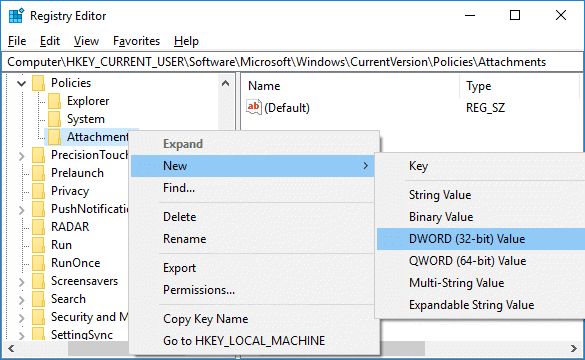Image resolution: width=585 pixels, height=360 pixels.
Task: Click the horizontal scrollbar right arrow
Action: pos(574,348)
